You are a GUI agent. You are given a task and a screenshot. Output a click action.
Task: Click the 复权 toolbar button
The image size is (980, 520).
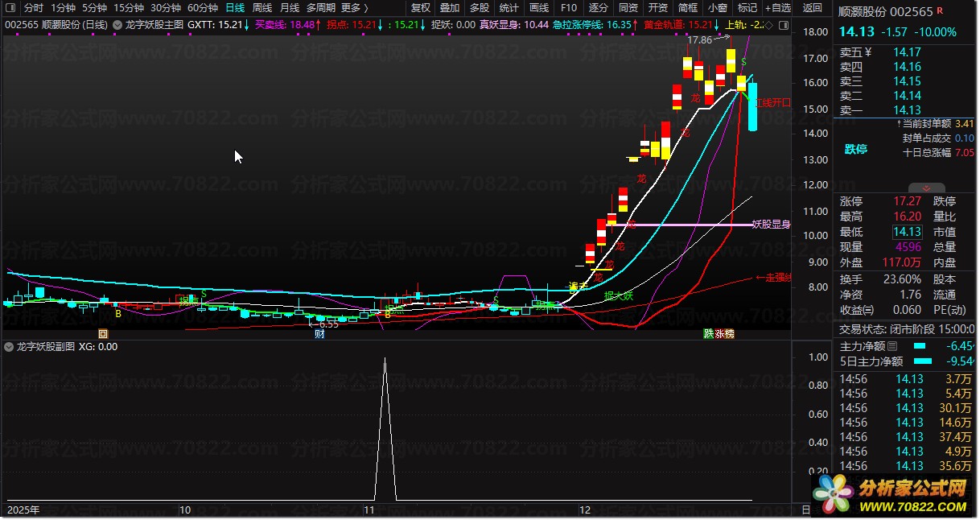[421, 8]
